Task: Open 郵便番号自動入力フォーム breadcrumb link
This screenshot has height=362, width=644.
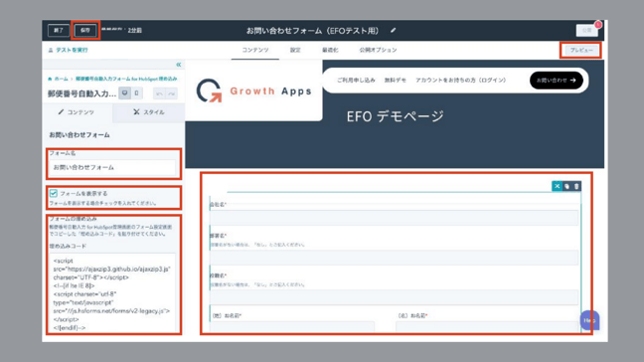Action: [126, 79]
